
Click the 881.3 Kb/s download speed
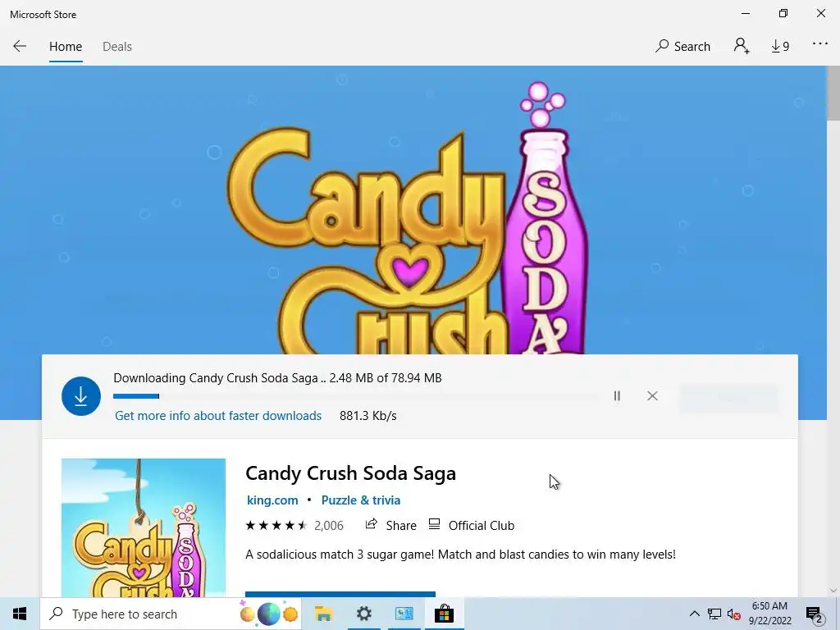[x=368, y=416]
